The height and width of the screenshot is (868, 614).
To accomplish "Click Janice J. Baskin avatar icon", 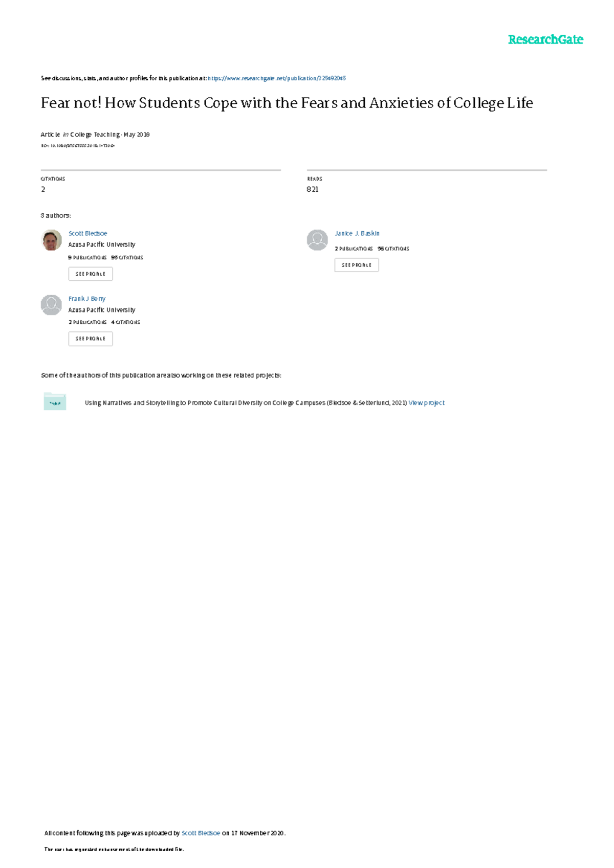I will click(317, 240).
